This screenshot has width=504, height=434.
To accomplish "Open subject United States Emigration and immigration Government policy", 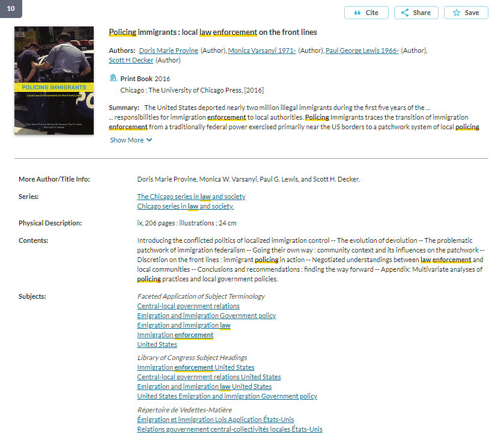I will [x=227, y=396].
